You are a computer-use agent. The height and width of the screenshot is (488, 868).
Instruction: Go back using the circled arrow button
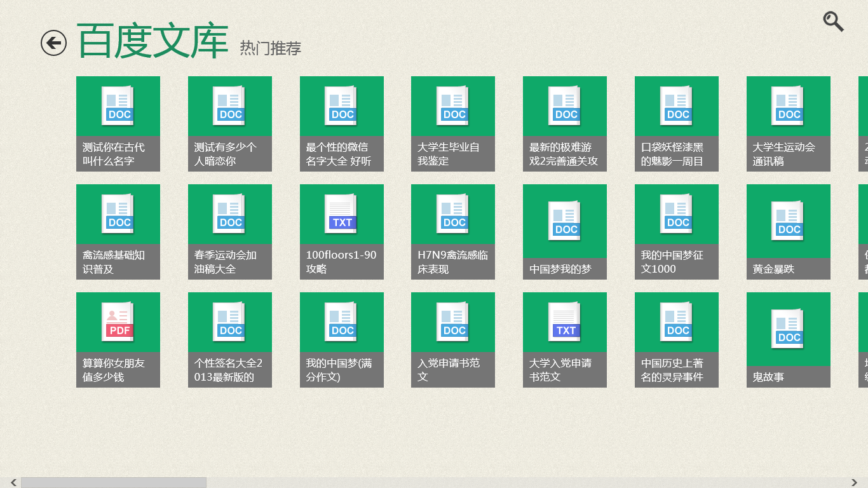53,43
